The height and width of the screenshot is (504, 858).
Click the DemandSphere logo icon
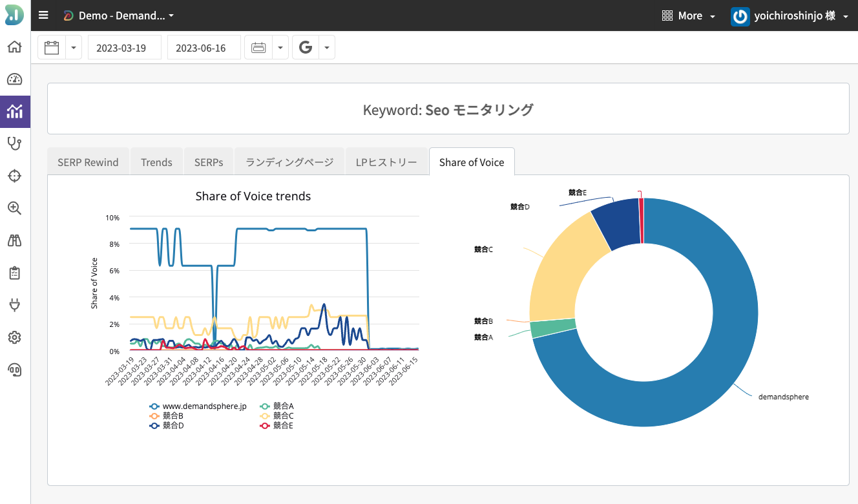14,15
